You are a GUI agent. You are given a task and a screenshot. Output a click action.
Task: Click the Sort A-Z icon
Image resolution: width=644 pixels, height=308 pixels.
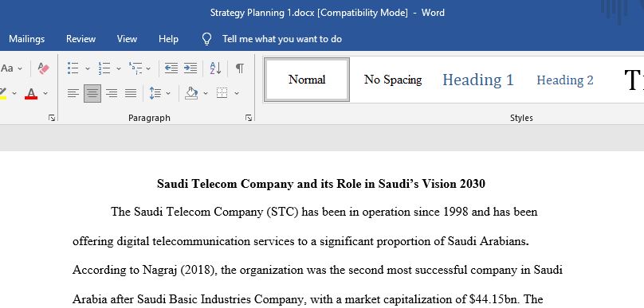click(216, 68)
